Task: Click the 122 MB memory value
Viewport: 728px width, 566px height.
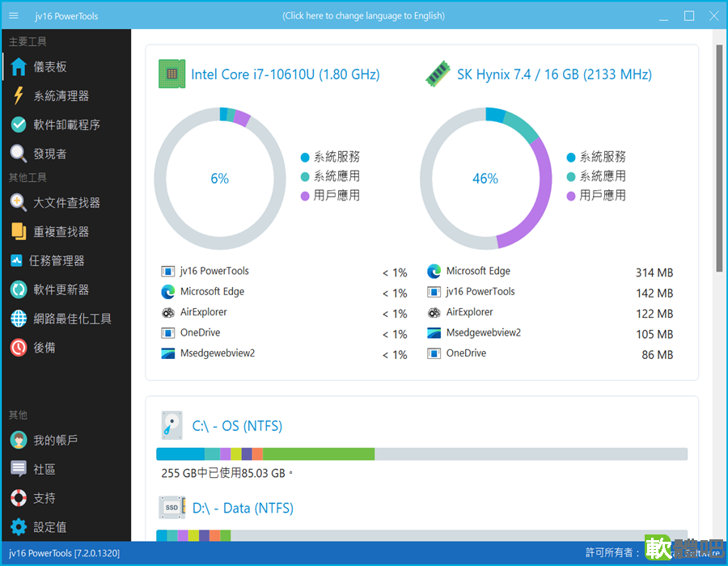Action: click(654, 314)
